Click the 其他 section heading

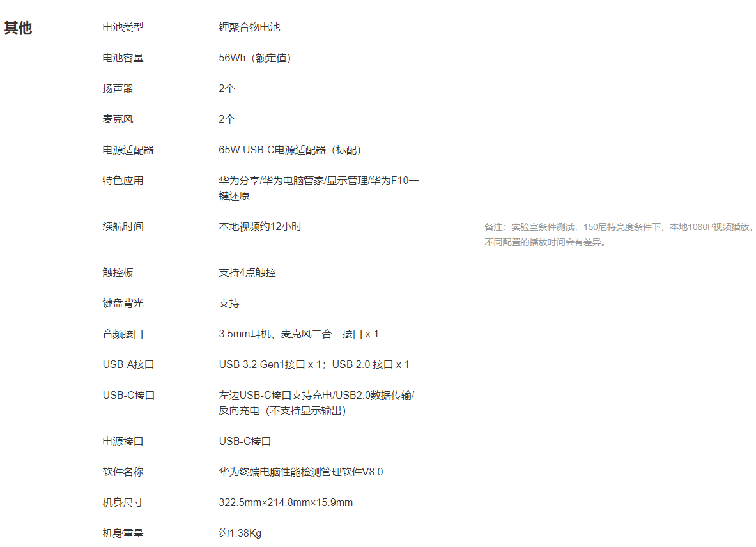pyautogui.click(x=18, y=28)
